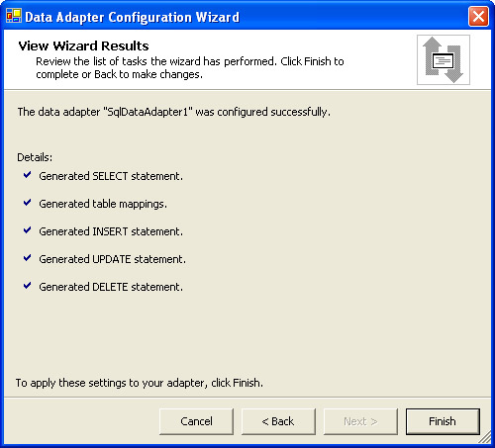
Task: Click checkmark beside Generated SELECT statement
Action: coord(27,175)
